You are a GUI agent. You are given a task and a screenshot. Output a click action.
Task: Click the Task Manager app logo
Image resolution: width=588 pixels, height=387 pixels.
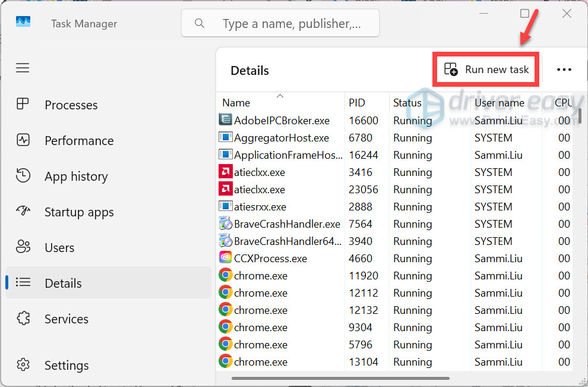tap(23, 22)
